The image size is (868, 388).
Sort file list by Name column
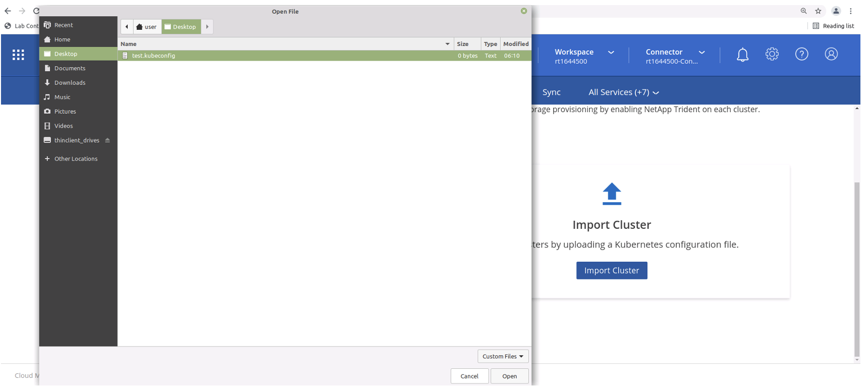point(286,44)
